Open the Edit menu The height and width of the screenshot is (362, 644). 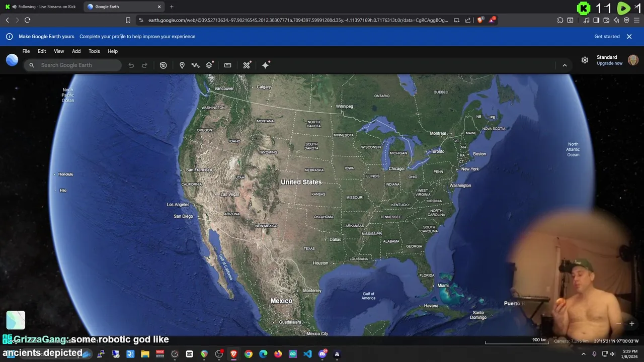click(x=42, y=51)
